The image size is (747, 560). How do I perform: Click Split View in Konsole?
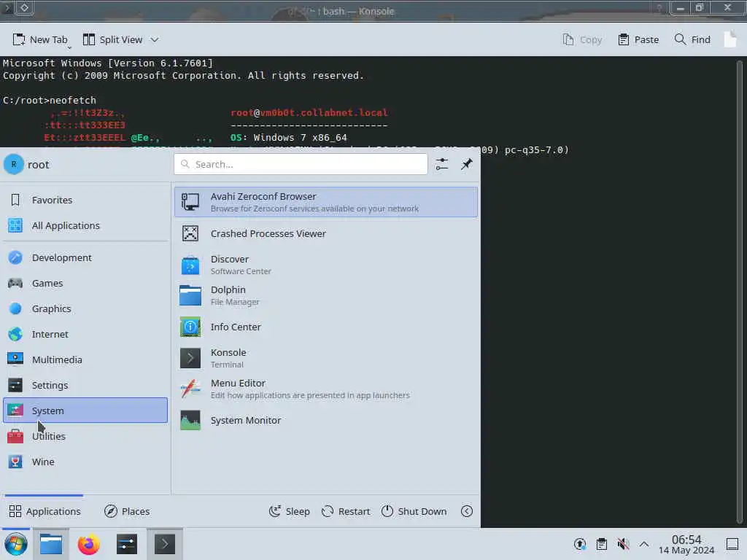pos(113,39)
